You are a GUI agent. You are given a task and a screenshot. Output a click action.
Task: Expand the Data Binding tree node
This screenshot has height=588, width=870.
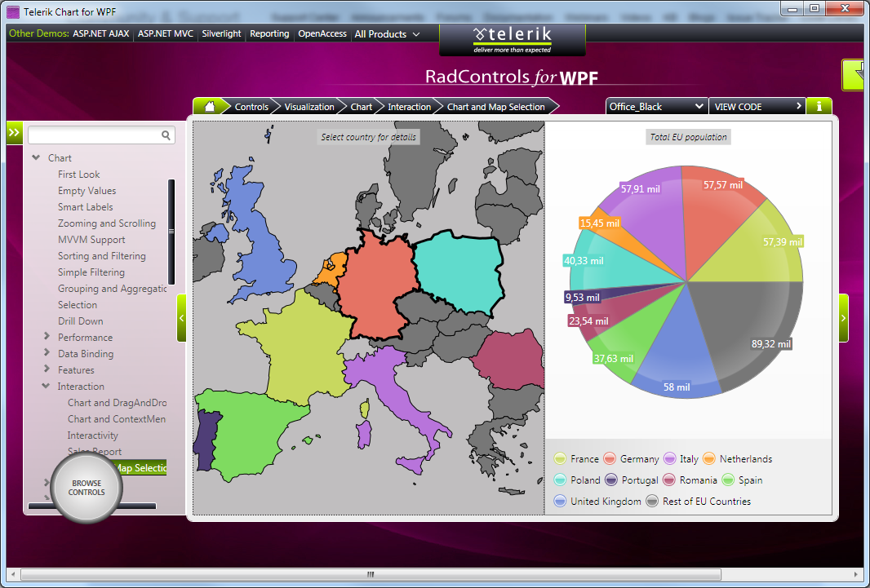click(47, 352)
